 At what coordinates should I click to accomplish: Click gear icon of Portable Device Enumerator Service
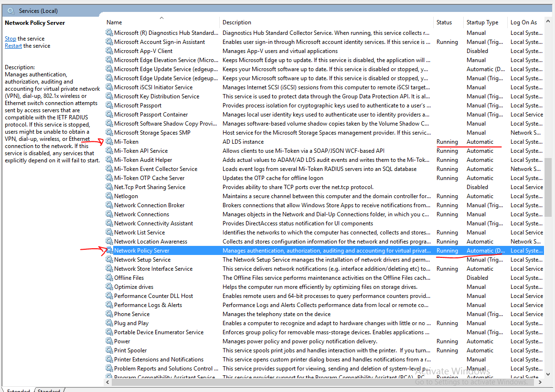[x=109, y=332]
